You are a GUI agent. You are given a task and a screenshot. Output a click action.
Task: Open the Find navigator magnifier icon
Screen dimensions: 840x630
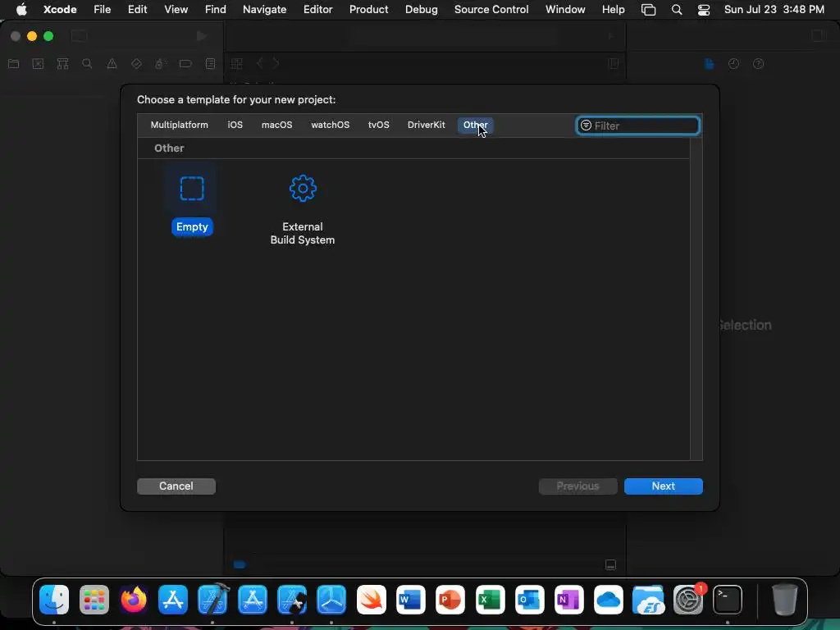[x=87, y=64]
